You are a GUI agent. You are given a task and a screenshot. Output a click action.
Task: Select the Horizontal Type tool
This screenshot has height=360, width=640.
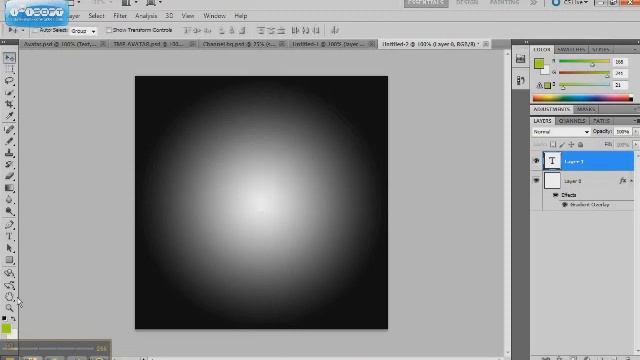click(9, 237)
